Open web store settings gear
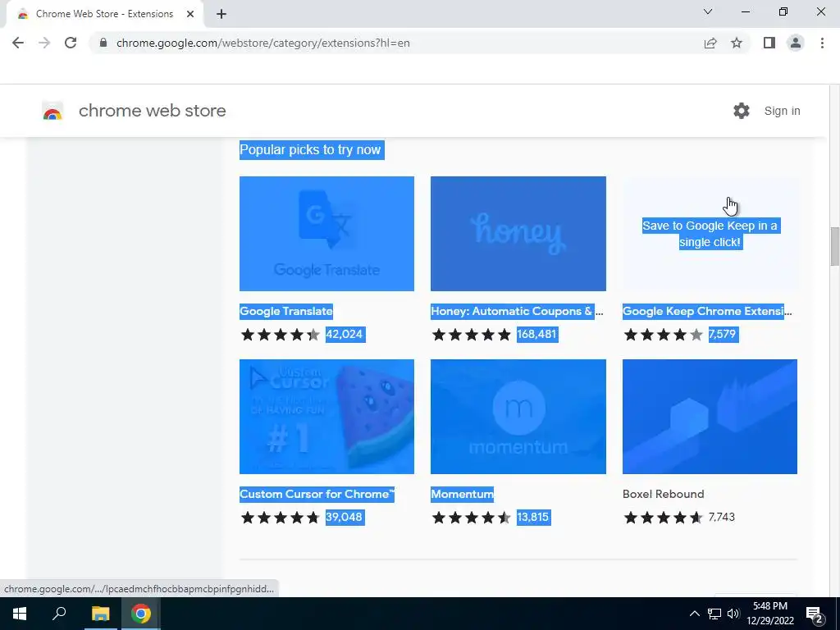Image resolution: width=840 pixels, height=630 pixels. click(742, 111)
